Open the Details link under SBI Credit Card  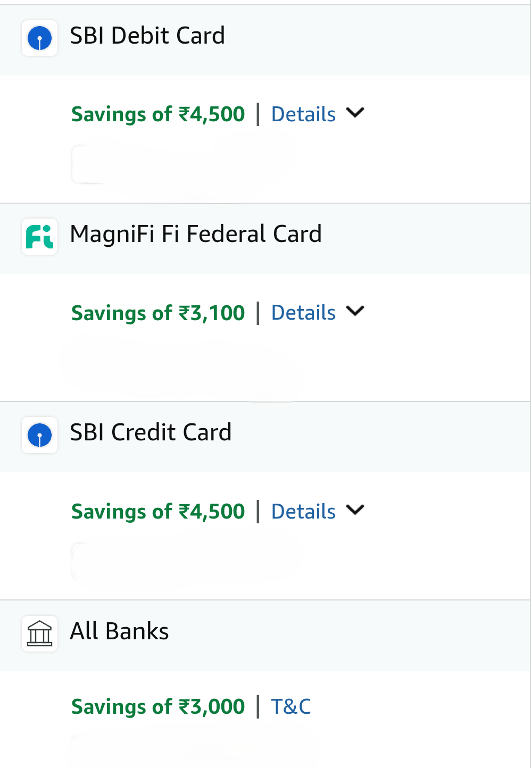tap(303, 512)
